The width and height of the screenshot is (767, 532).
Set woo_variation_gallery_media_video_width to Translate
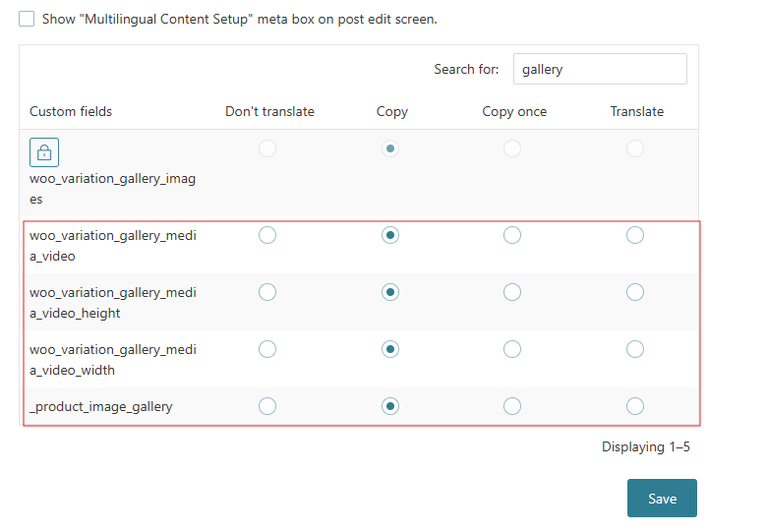[x=635, y=349]
